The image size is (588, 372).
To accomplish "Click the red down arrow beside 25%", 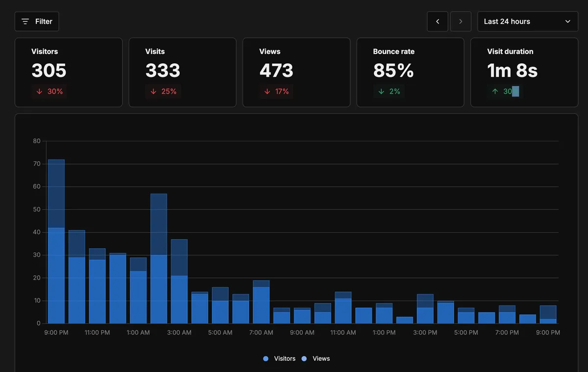I will point(152,91).
